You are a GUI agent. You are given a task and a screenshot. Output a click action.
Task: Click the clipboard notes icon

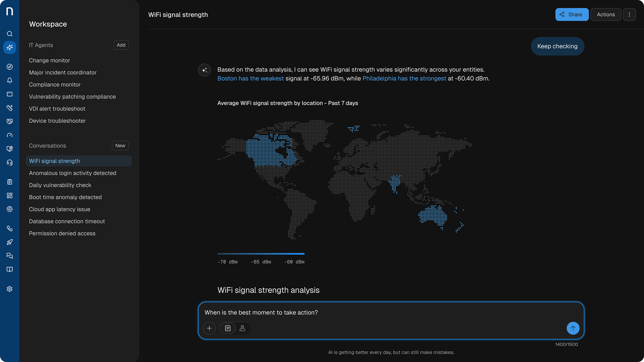click(10, 182)
